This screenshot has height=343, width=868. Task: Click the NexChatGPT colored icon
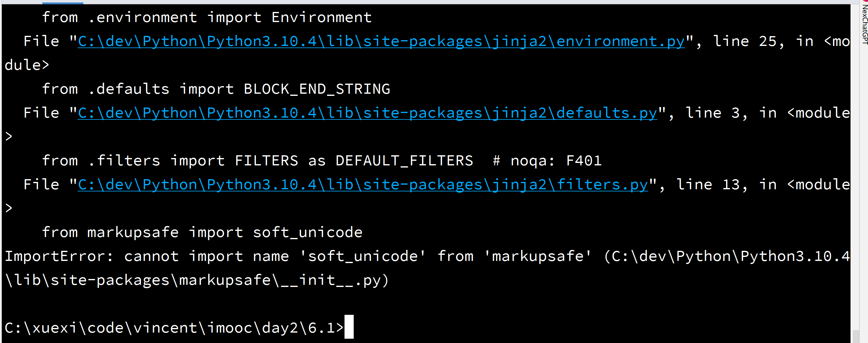(x=865, y=1)
